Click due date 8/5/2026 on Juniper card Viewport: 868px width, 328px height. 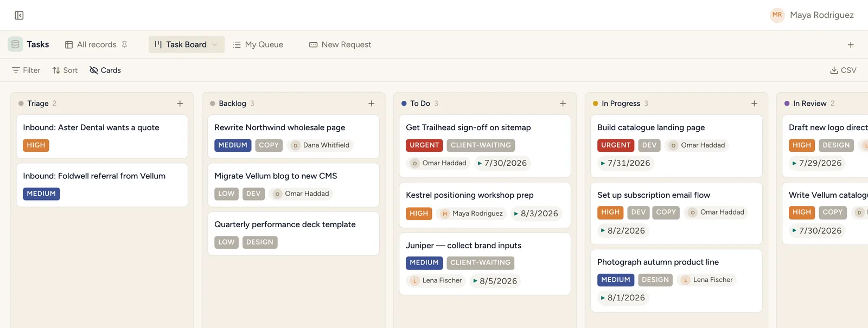click(494, 281)
